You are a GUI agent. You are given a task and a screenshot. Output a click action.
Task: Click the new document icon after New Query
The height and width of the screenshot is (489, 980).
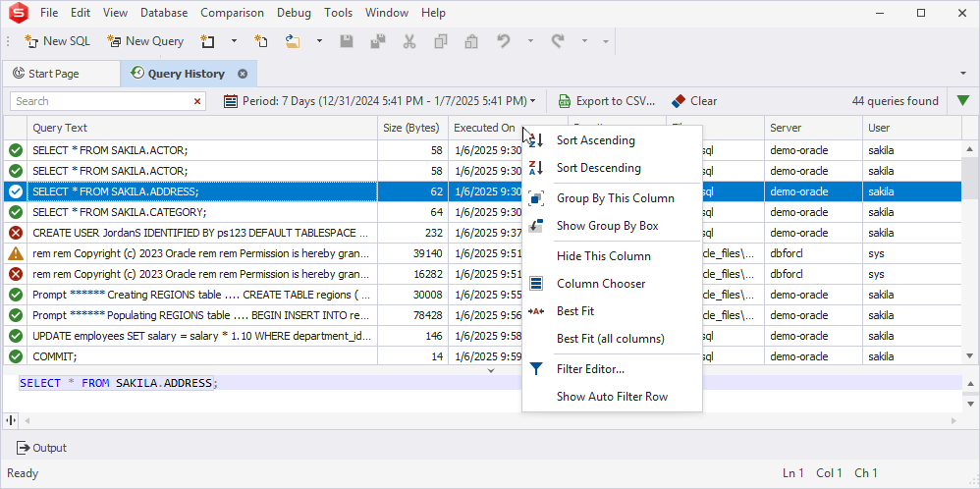[x=207, y=41]
